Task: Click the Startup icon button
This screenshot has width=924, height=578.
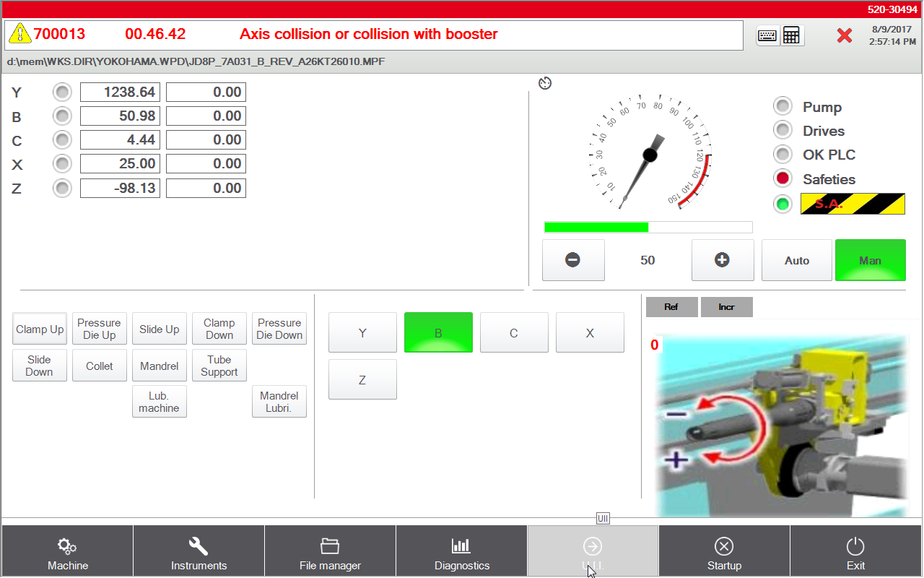Action: point(724,553)
